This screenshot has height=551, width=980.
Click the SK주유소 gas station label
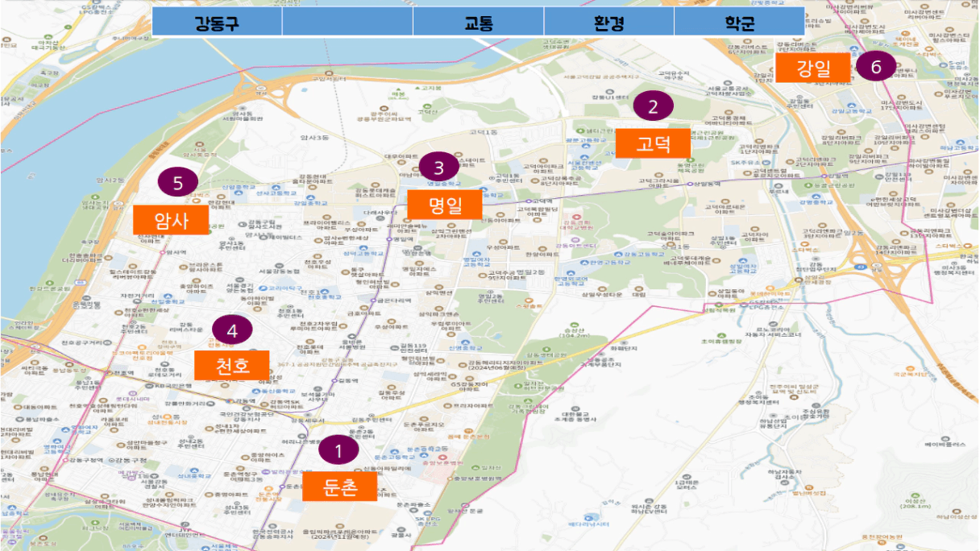(745, 162)
